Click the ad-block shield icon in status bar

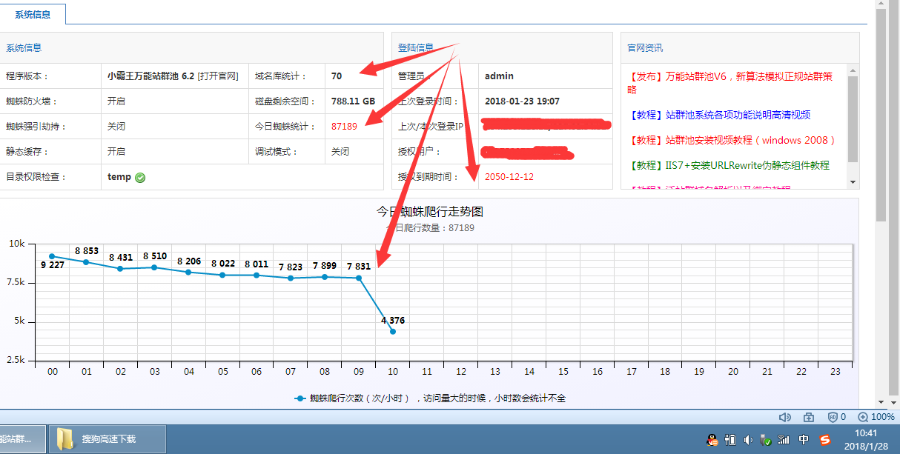833,416
